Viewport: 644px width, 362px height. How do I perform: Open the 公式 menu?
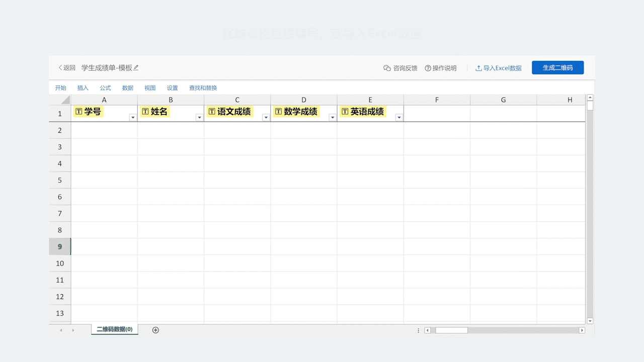105,88
